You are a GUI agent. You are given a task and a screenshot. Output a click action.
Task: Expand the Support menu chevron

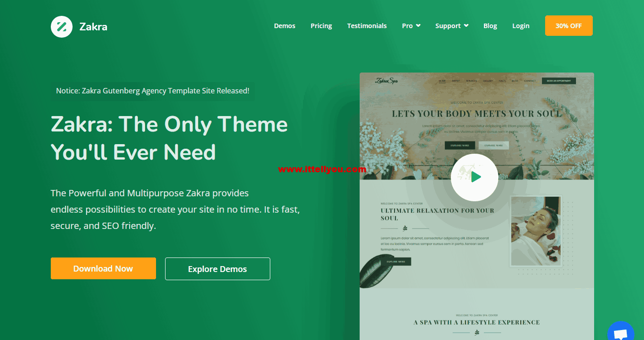pos(466,25)
